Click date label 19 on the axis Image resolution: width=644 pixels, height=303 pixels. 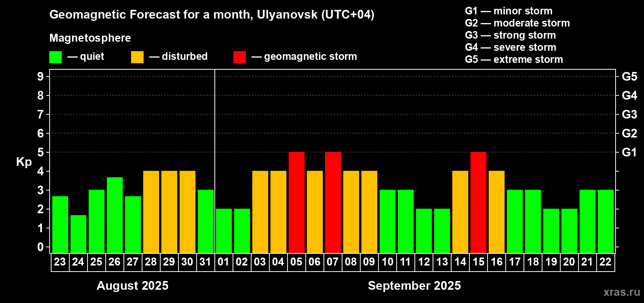[x=551, y=262]
